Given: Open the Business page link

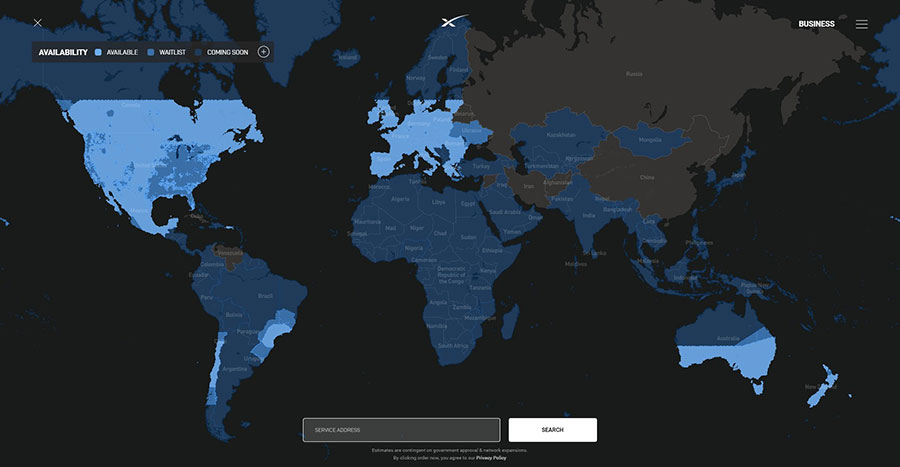Looking at the screenshot, I should [816, 24].
